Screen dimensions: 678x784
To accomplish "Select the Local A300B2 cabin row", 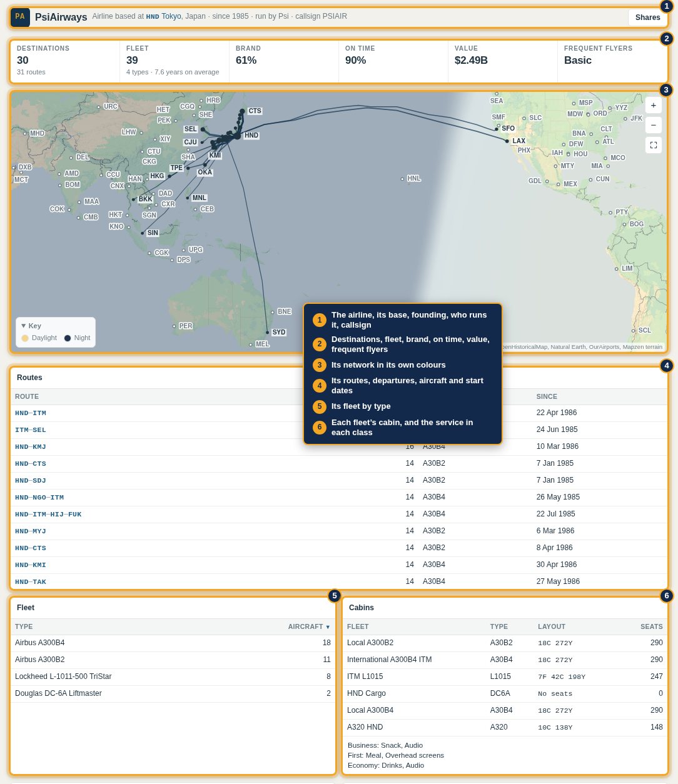I will (505, 643).
